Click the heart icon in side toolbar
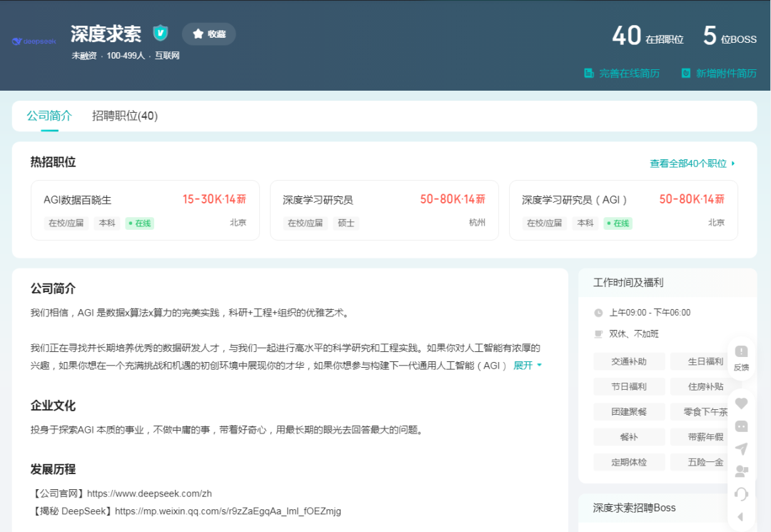 741,403
